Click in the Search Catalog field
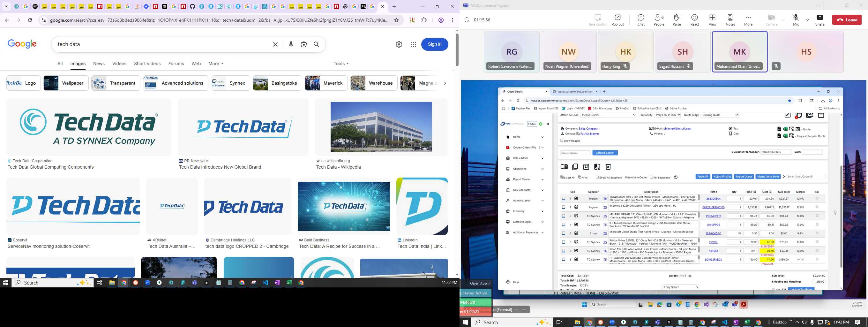The height and width of the screenshot is (327, 868). pyautogui.click(x=575, y=153)
